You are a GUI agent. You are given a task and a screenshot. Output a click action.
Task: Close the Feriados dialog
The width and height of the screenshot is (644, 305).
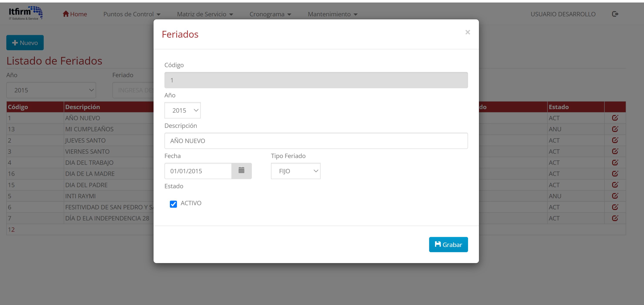point(467,32)
